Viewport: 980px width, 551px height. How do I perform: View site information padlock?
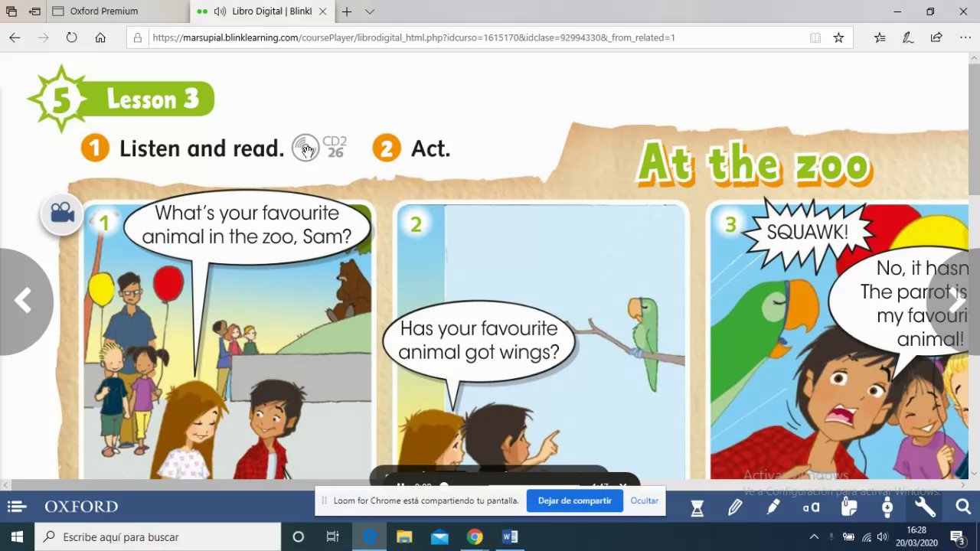[137, 37]
